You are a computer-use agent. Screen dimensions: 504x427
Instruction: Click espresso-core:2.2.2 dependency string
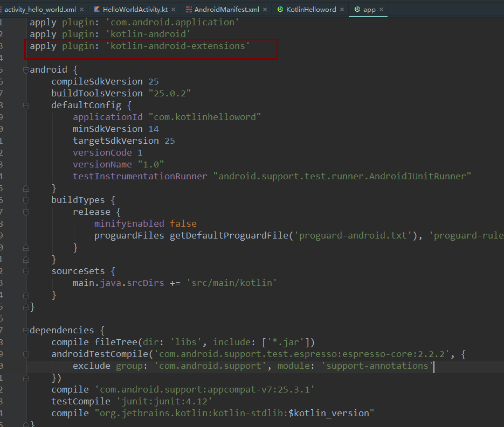301,354
